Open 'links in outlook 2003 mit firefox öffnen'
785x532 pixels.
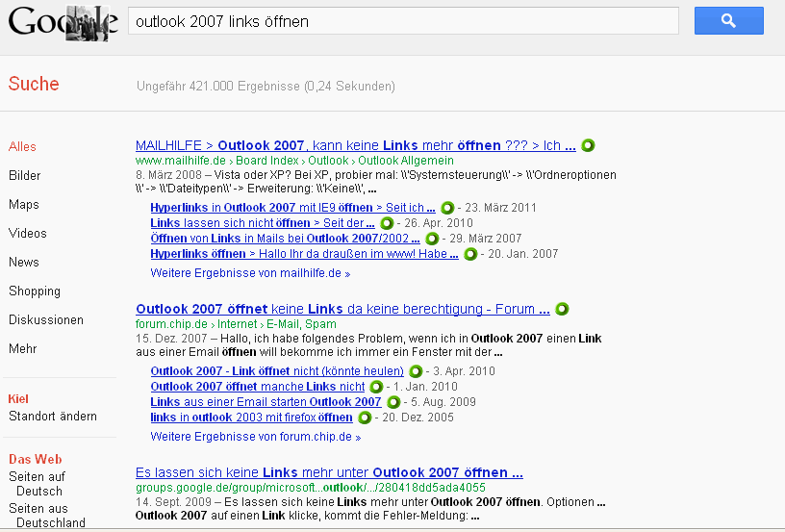click(x=251, y=418)
